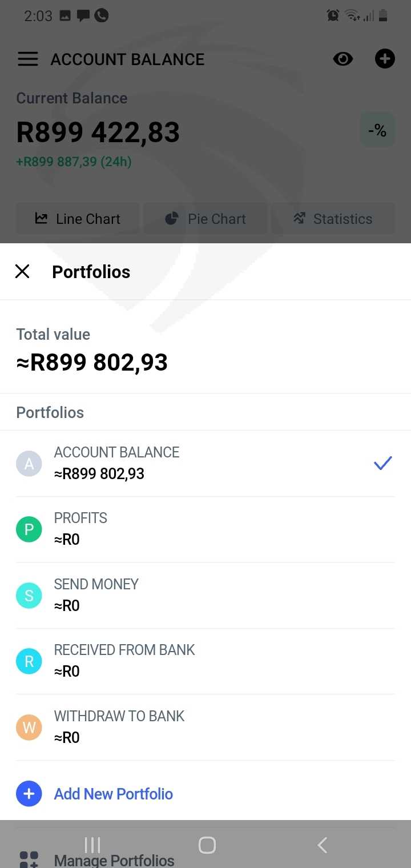Toggle balance visibility eye icon

343,59
